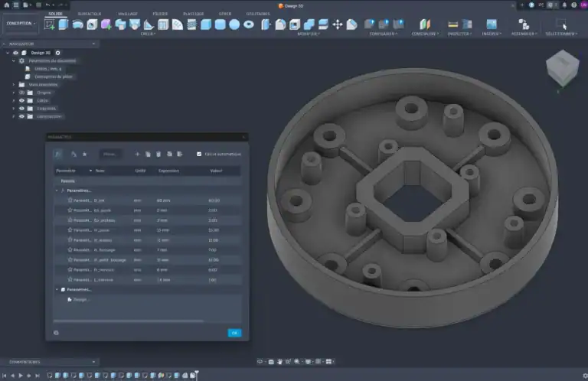Switch to the SURFACIQUE tab
Image resolution: width=588 pixels, height=381 pixels.
90,14
